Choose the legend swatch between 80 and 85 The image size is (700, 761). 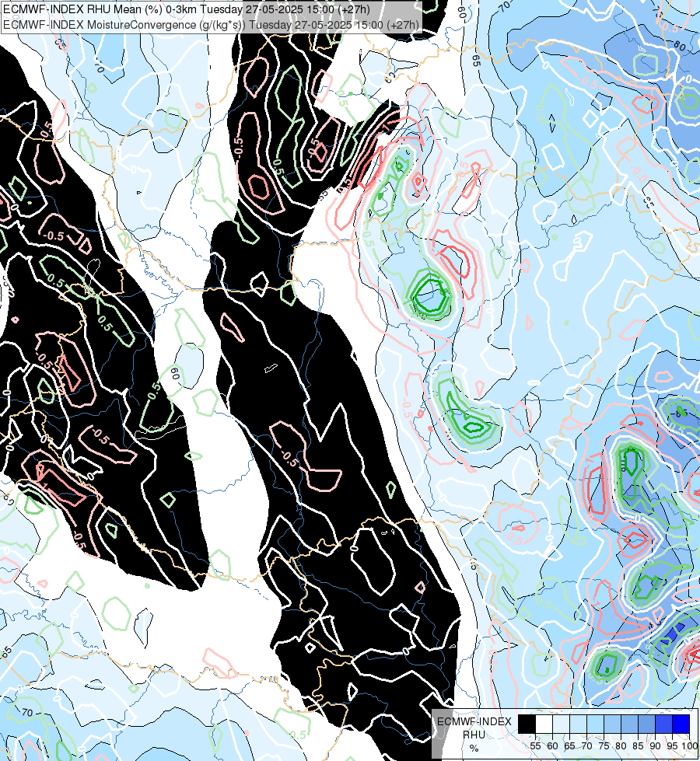(629, 724)
